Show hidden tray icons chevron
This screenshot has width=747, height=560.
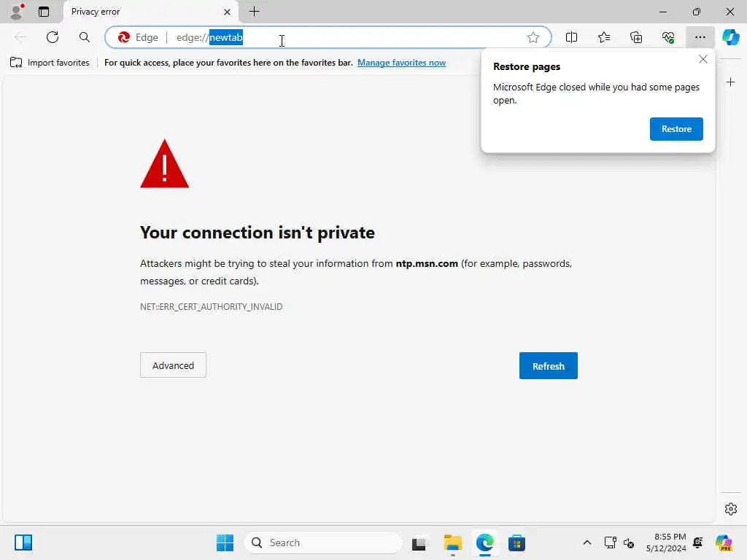(587, 542)
